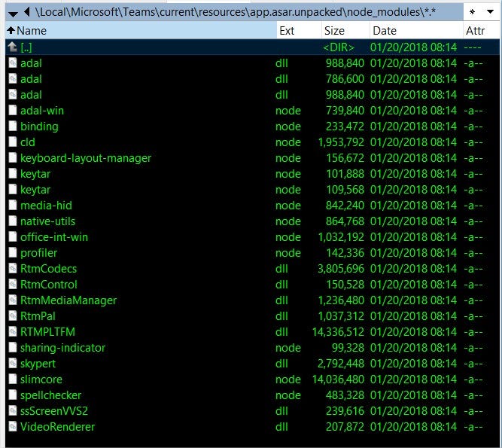The width and height of the screenshot is (502, 448).
Task: Click the dll icon next to RtmCodecs
Action: (x=13, y=268)
